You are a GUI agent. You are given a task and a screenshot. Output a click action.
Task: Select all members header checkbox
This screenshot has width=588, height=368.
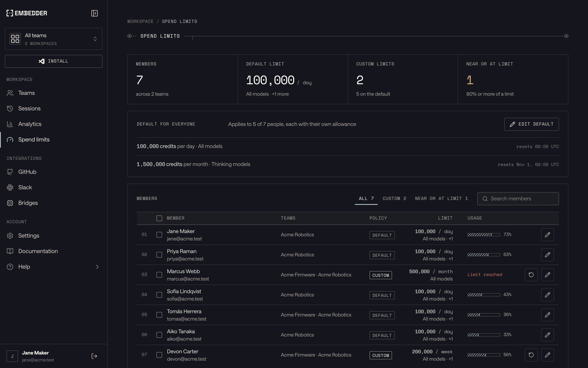tap(159, 218)
